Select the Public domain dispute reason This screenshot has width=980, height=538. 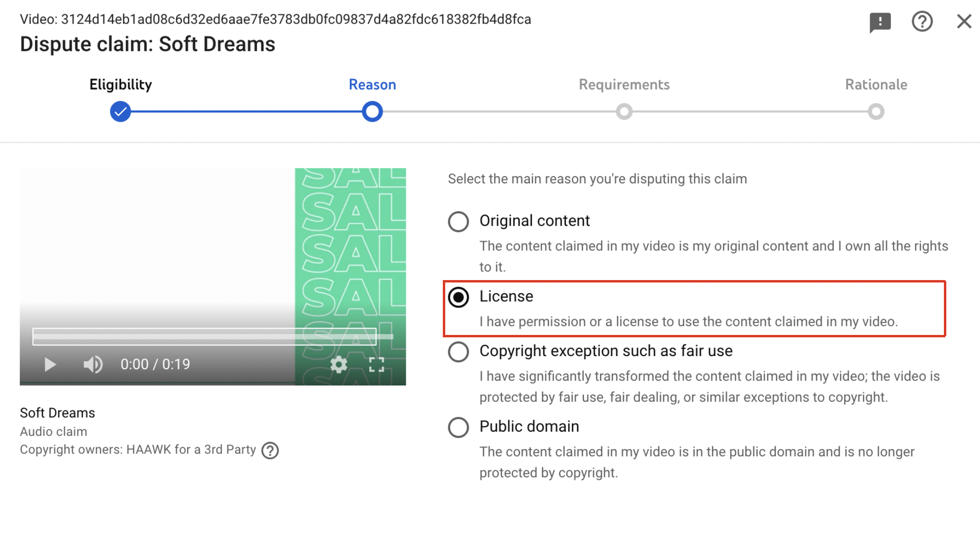point(458,427)
